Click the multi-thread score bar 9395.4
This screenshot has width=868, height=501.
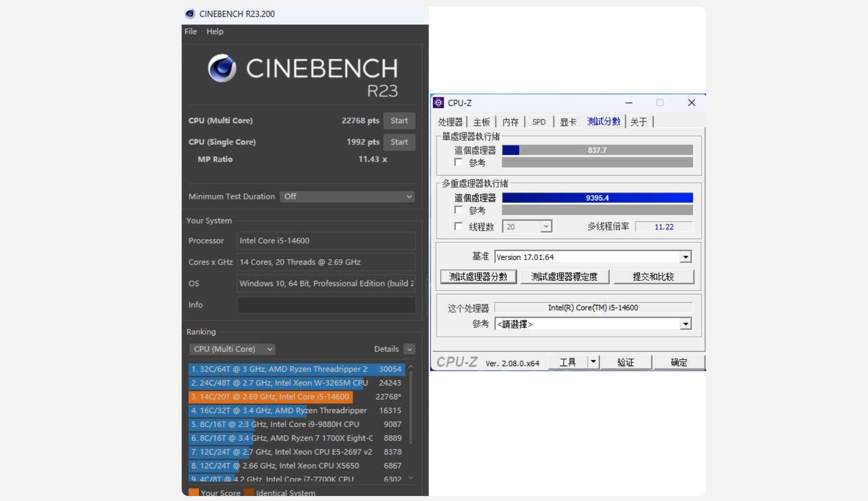pyautogui.click(x=597, y=198)
